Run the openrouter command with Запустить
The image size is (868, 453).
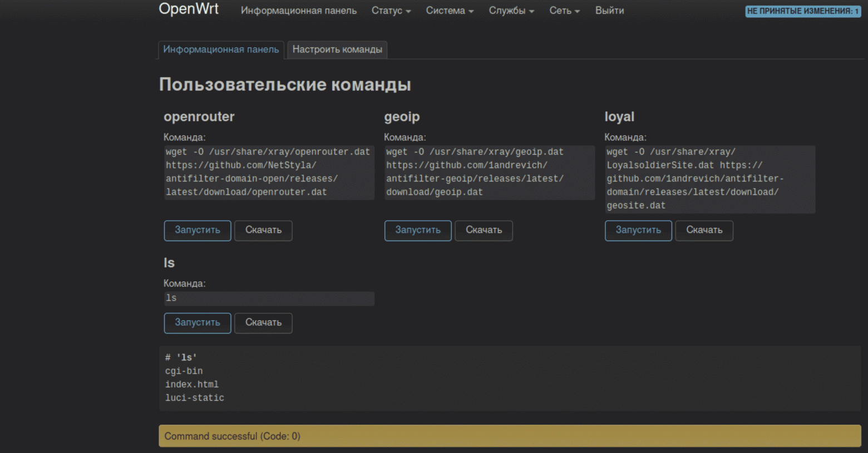click(x=198, y=230)
